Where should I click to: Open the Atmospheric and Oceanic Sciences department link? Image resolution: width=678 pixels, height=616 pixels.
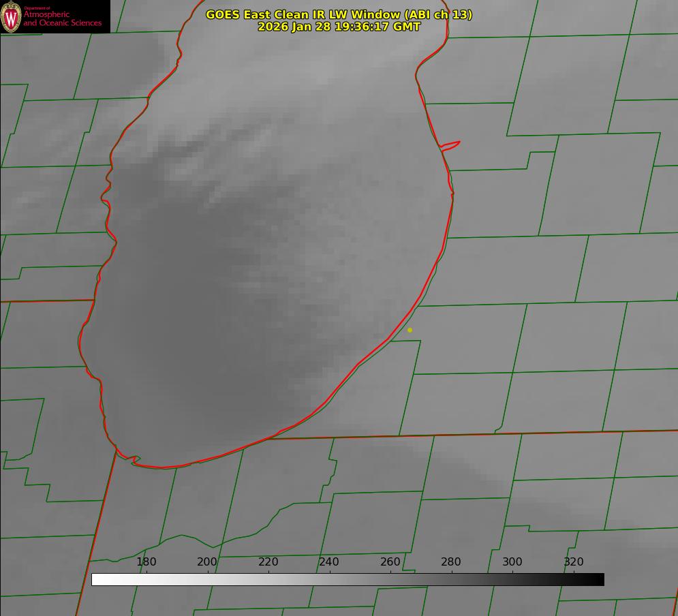tap(63, 18)
